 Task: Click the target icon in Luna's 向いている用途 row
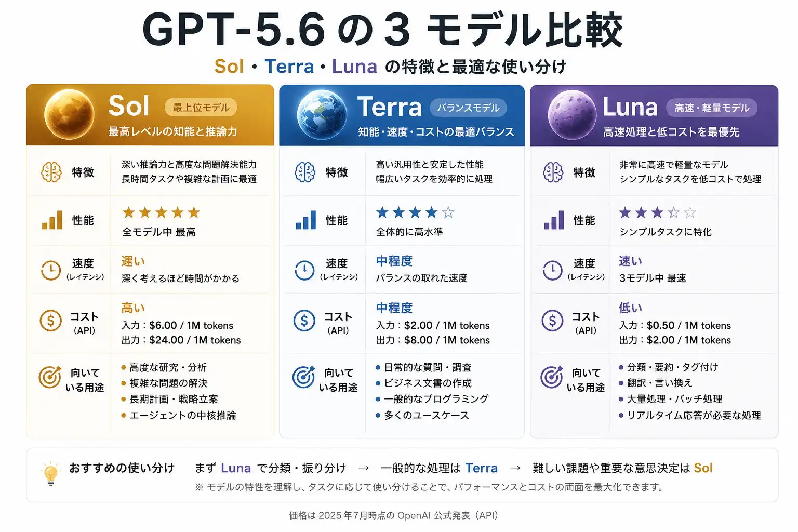pos(551,377)
